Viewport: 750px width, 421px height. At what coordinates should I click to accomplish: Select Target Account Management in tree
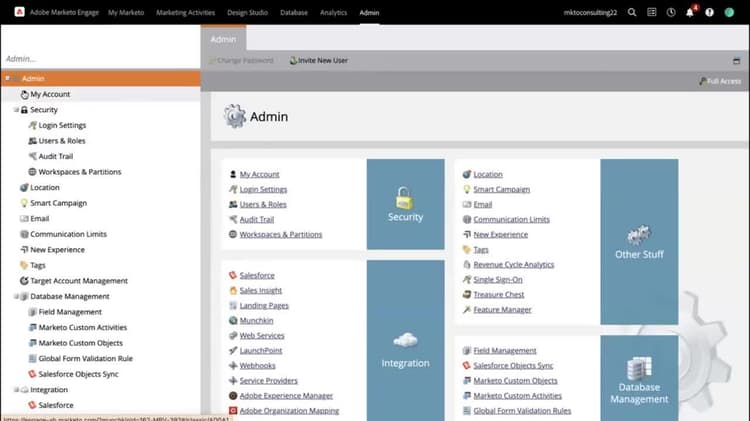tap(79, 281)
